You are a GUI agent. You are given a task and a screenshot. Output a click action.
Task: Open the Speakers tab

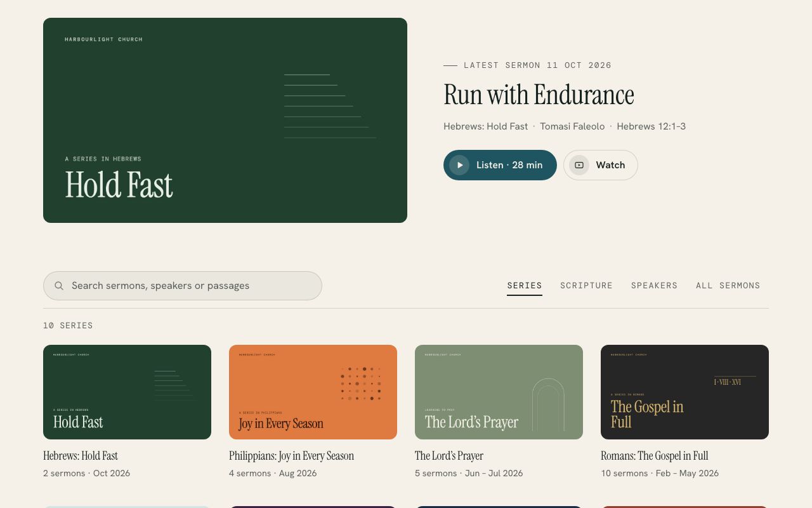tap(655, 286)
